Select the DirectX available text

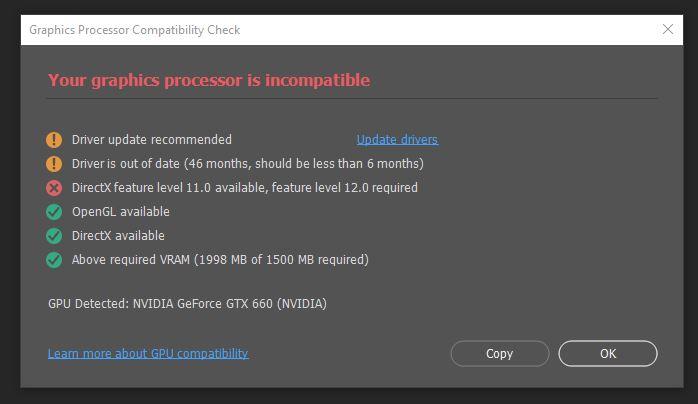[118, 236]
